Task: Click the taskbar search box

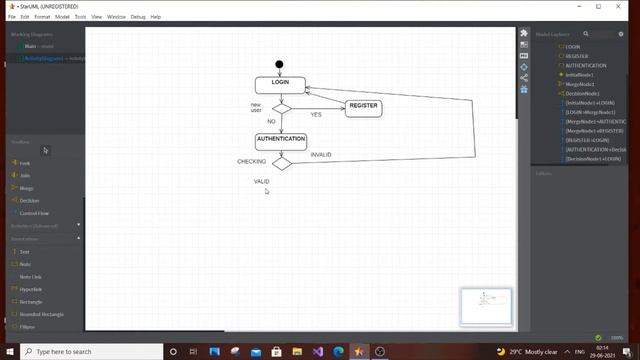Action: coord(91,351)
